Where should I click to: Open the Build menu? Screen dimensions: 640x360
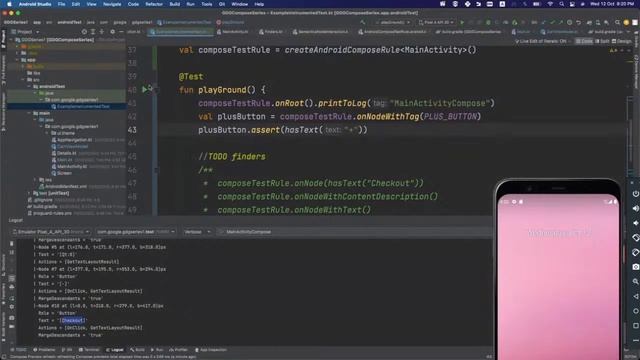tap(175, 4)
